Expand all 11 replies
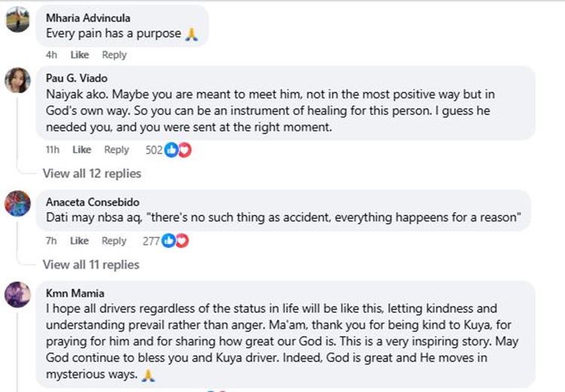The width and height of the screenshot is (565, 392). click(x=91, y=264)
